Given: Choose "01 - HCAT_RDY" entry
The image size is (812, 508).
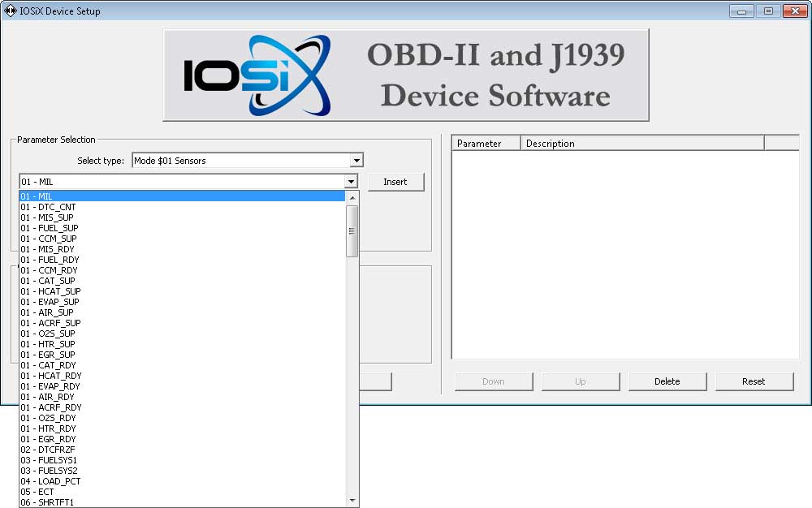Looking at the screenshot, I should pos(182,376).
